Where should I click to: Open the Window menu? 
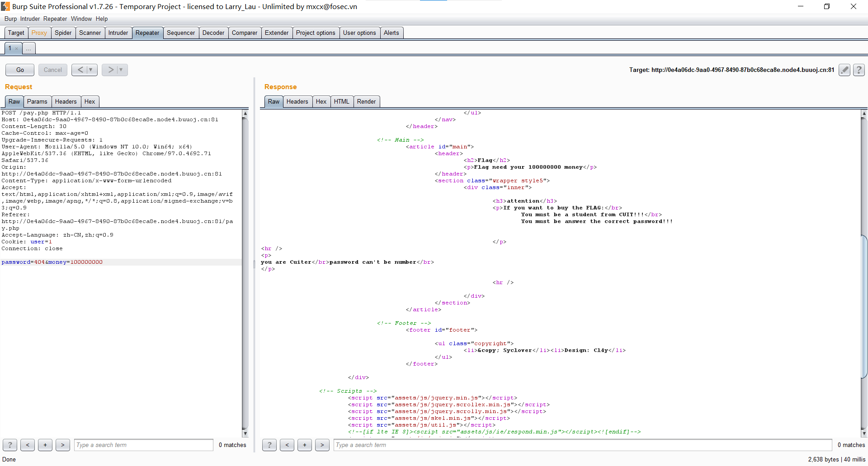81,19
